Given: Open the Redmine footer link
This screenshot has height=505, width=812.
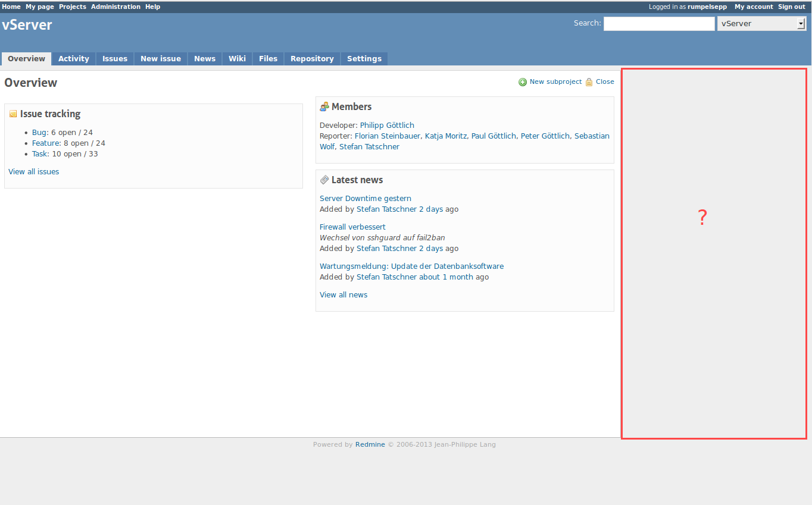Looking at the screenshot, I should tap(370, 444).
